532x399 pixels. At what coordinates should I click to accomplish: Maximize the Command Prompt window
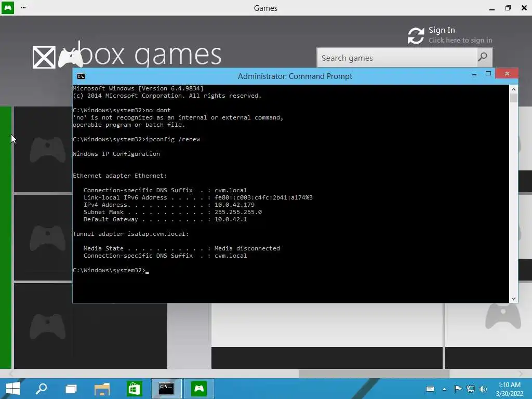coord(488,74)
